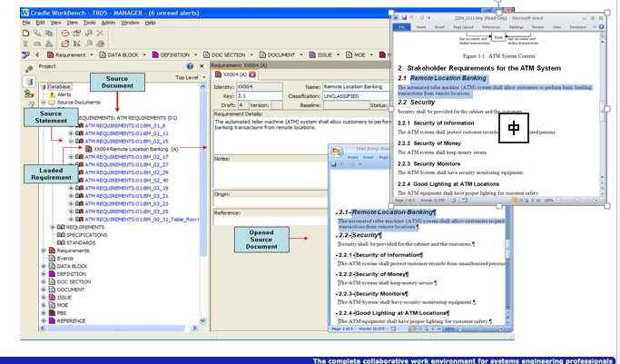Select the database cylinder sidebar icon
This screenshot has height=364, width=620.
point(29,82)
